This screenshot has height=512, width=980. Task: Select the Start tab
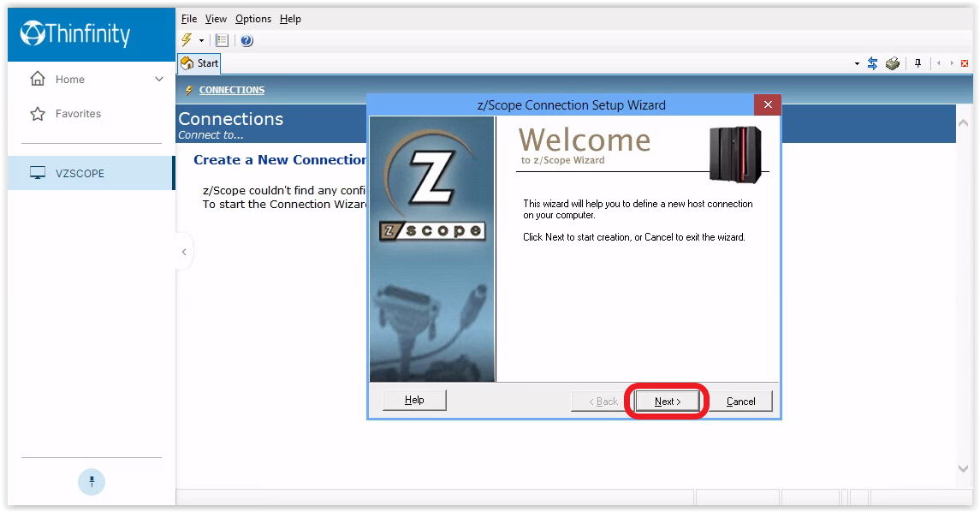(199, 63)
